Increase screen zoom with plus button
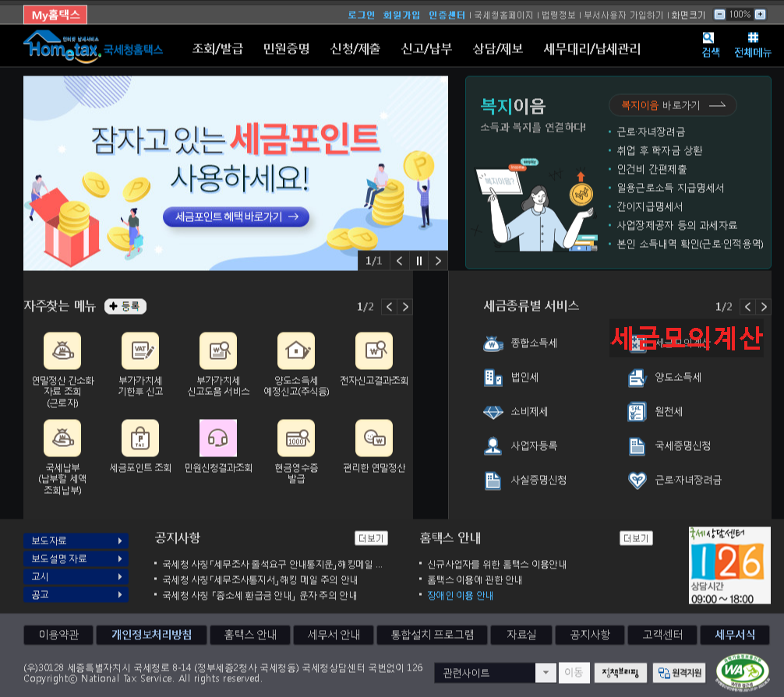 [760, 15]
